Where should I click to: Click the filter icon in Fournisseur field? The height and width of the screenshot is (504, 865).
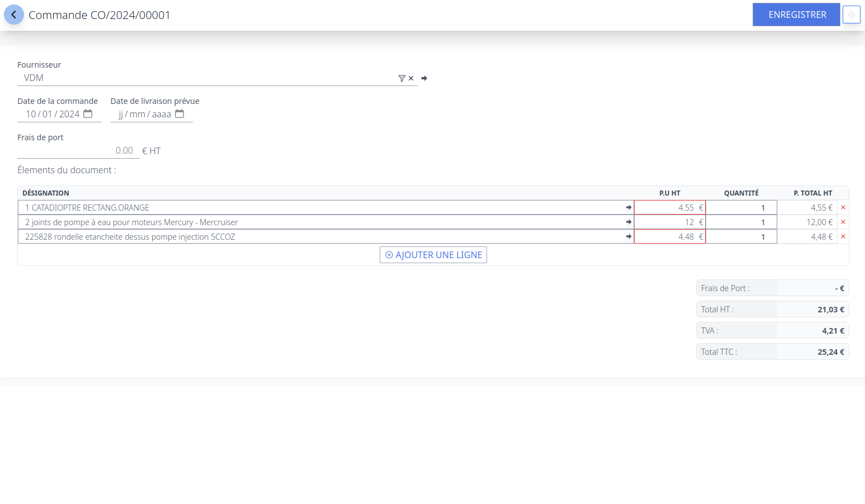tap(401, 79)
